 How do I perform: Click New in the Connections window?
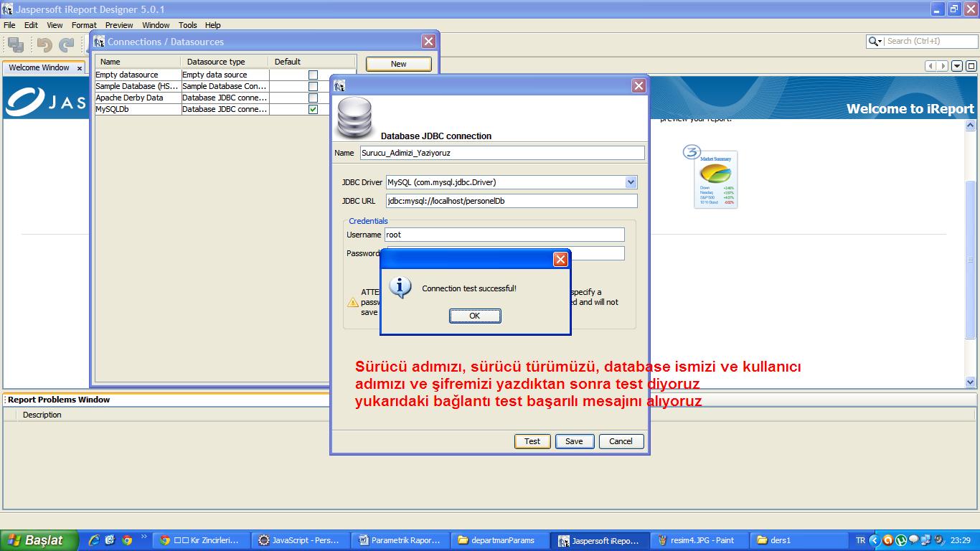coord(399,64)
